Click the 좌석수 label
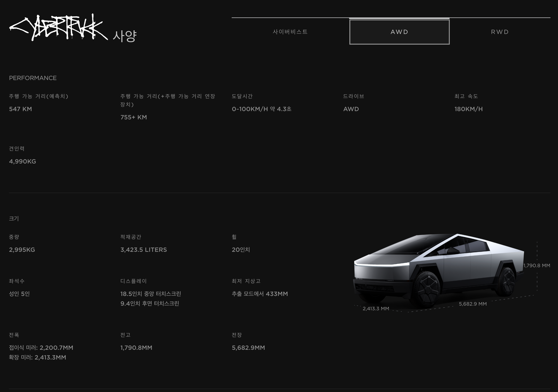The width and height of the screenshot is (558, 392). coord(17,281)
